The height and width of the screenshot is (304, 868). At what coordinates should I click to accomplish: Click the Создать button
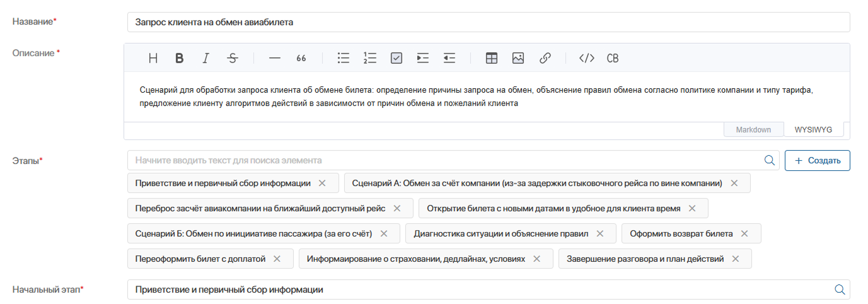pyautogui.click(x=818, y=160)
